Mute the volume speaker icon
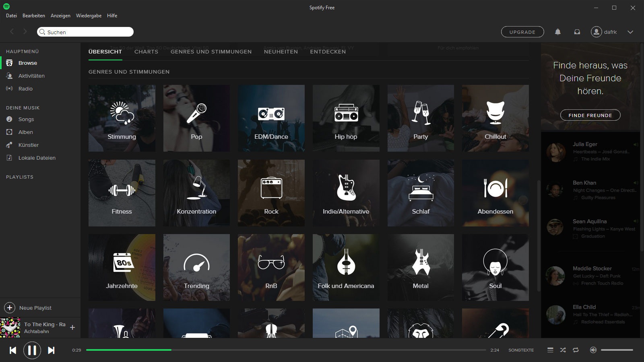 593,350
